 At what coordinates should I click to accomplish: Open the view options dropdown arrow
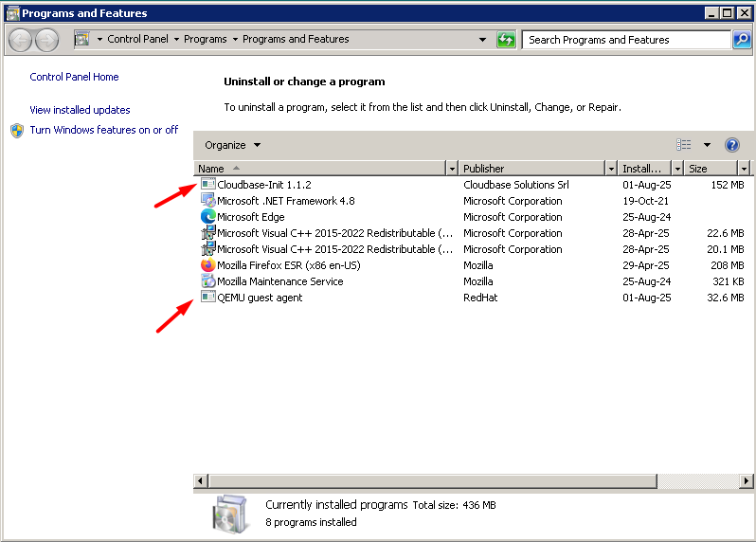click(707, 145)
